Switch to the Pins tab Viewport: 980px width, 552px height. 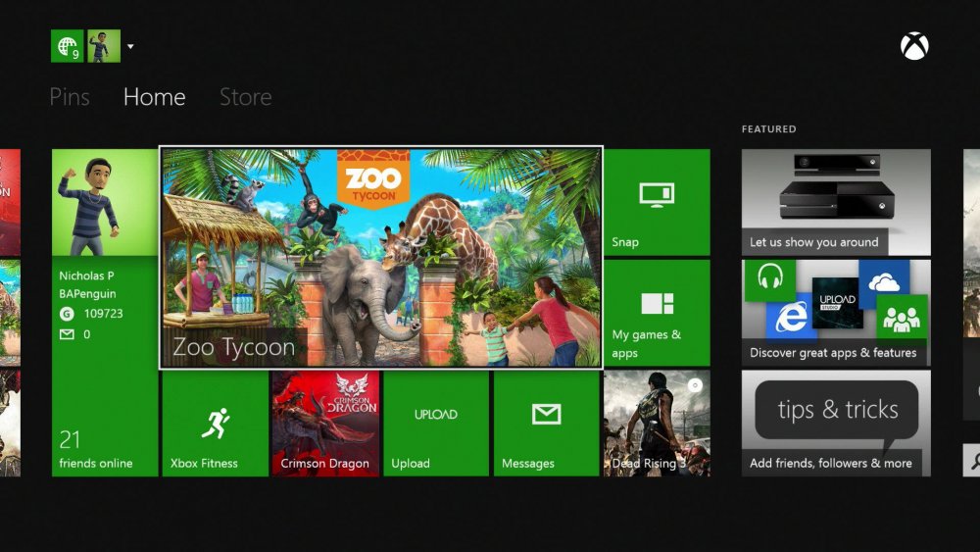[x=70, y=97]
